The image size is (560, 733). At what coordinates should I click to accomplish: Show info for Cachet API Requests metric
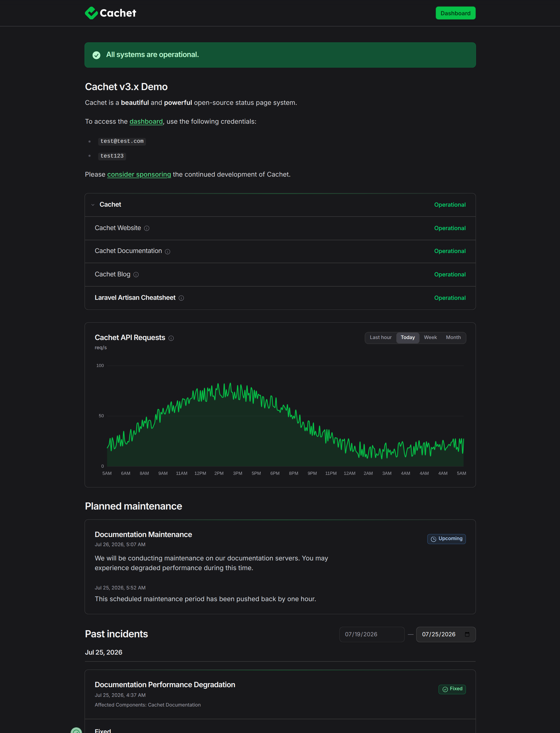[171, 338]
